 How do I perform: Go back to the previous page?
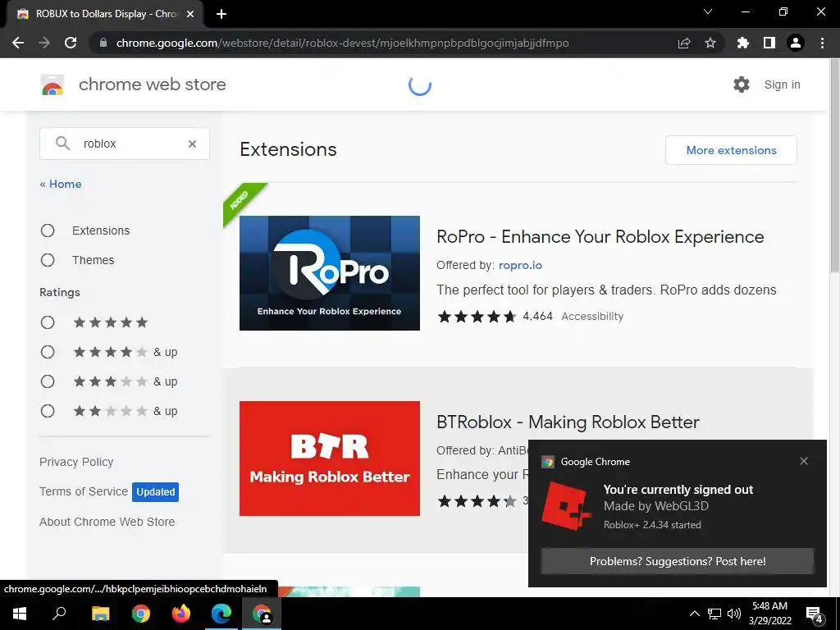[x=18, y=43]
